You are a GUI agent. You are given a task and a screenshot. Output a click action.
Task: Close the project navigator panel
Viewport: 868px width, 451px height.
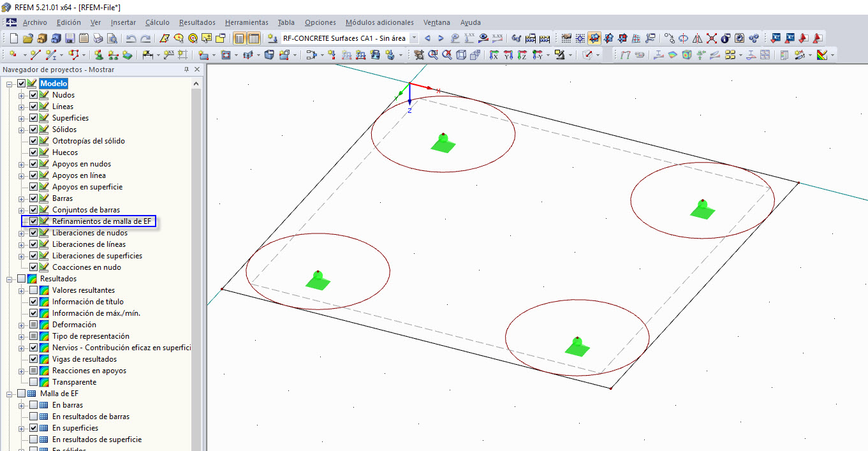click(x=197, y=69)
